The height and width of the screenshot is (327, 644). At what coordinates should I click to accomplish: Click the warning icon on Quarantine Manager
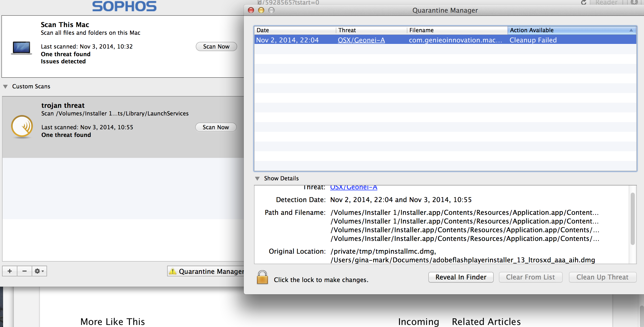pyautogui.click(x=173, y=271)
